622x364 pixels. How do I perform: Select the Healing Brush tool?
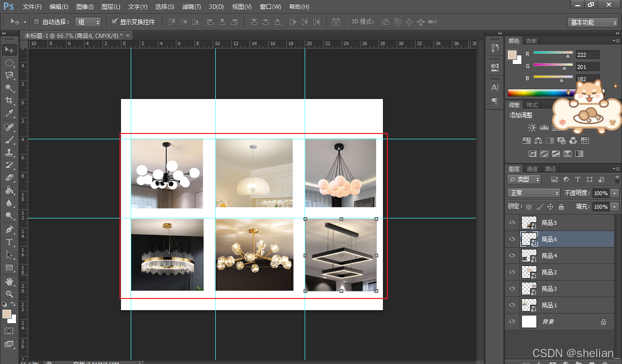click(x=9, y=127)
